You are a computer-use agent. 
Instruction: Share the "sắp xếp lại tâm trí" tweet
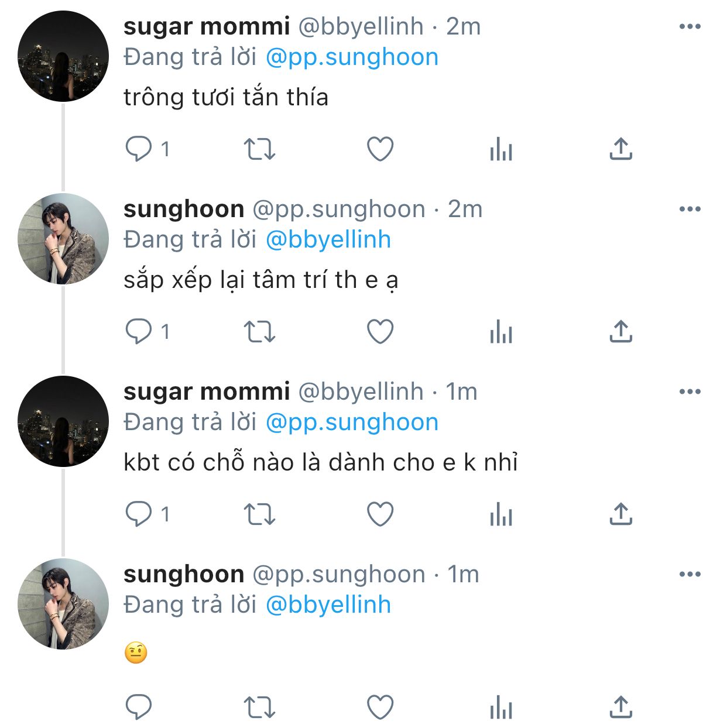621,331
